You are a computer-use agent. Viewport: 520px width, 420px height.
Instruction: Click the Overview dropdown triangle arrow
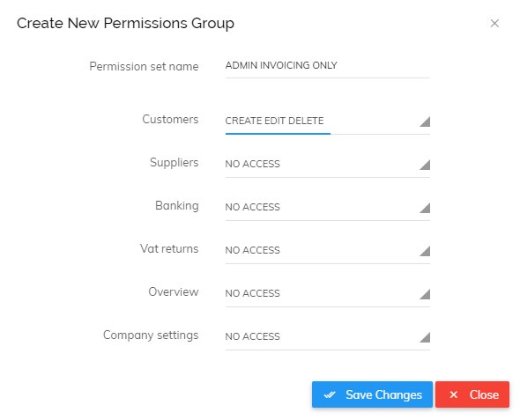[x=425, y=294]
